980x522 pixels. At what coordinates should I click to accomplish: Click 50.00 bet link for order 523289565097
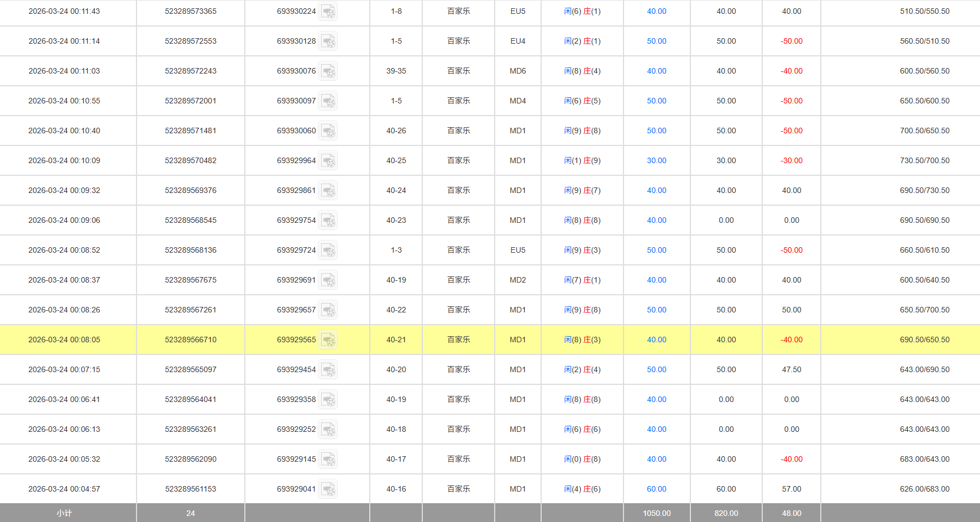tap(656, 369)
